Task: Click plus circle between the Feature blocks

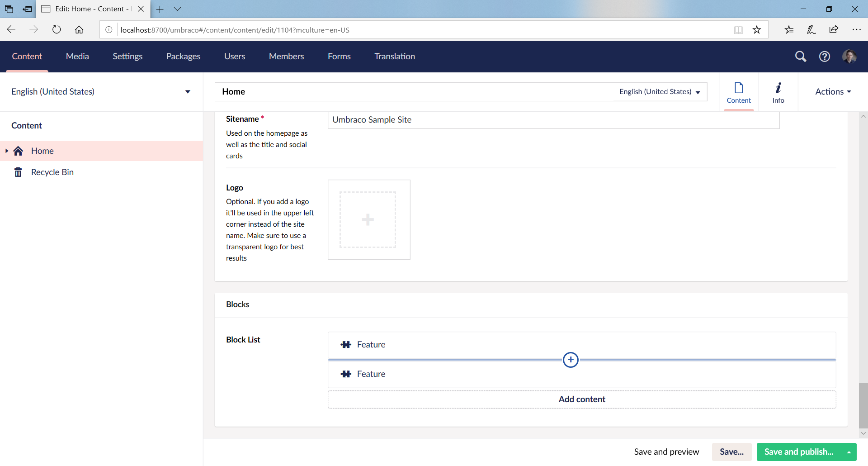Action: [571, 360]
